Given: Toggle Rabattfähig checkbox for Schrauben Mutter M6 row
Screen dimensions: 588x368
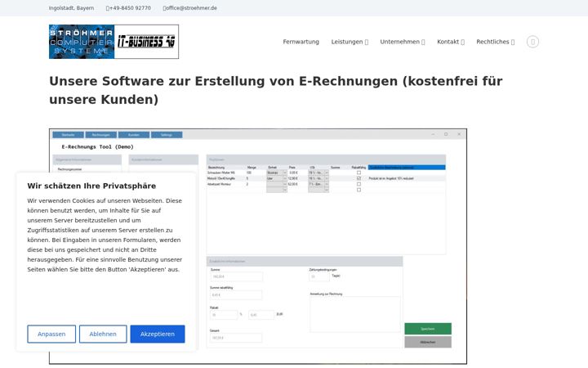Looking at the screenshot, I should click(x=359, y=173).
